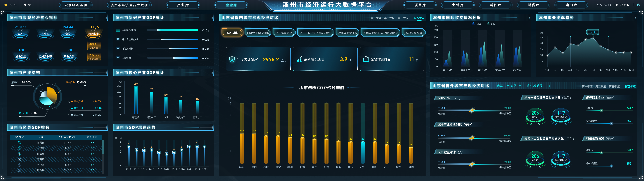
Task: Click the leaf air-quality icon next to 优
Action: tap(25, 5)
